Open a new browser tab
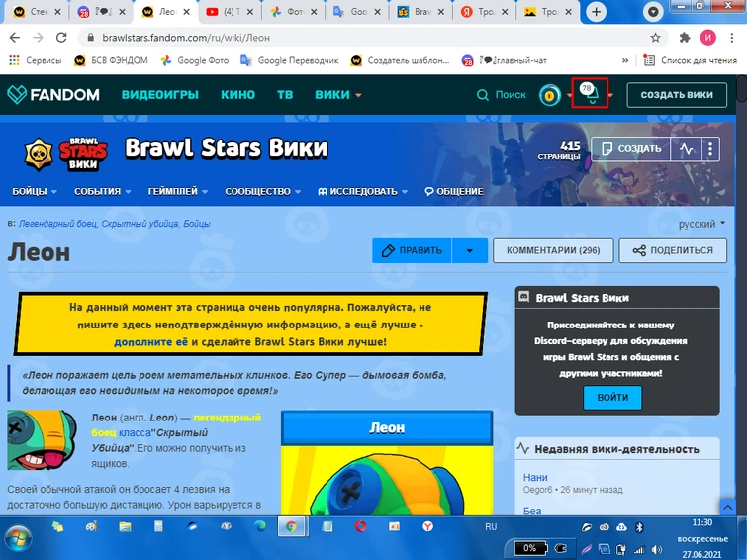 pos(596,12)
